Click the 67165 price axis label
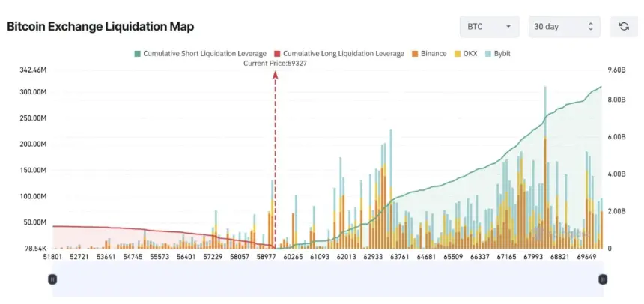The width and height of the screenshot is (644, 304). [506, 257]
